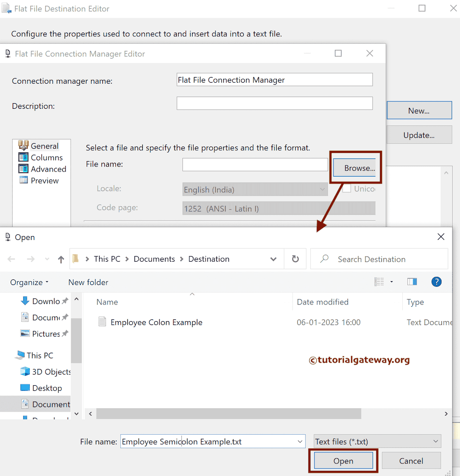460x476 pixels.
Task: Select the Advanced page
Action: (x=48, y=169)
